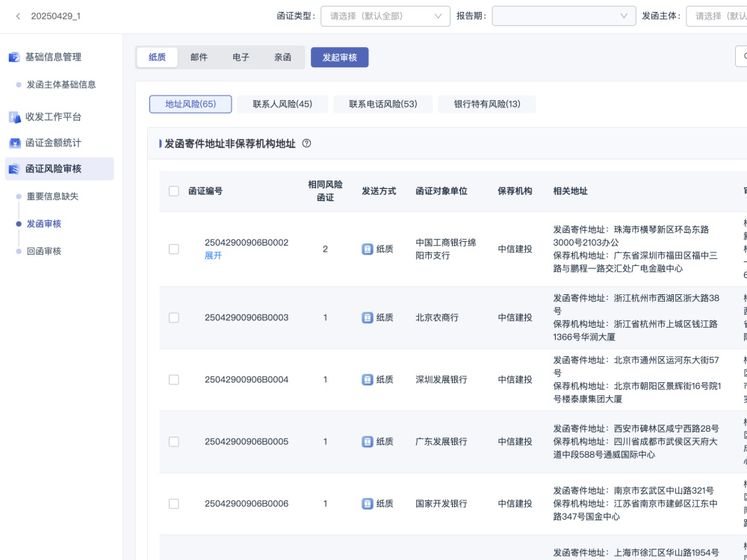This screenshot has width=747, height=560.
Task: Click 函证编号 25042900906B0006
Action: [x=247, y=503]
